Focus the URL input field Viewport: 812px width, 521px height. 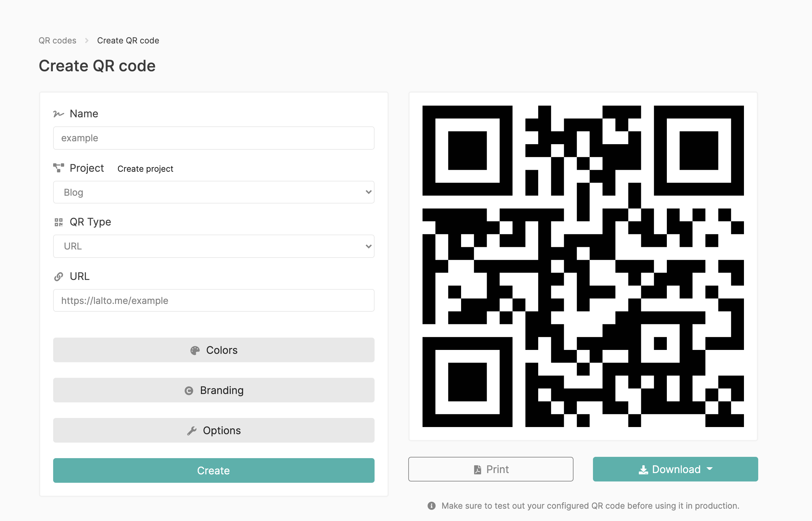tap(214, 300)
